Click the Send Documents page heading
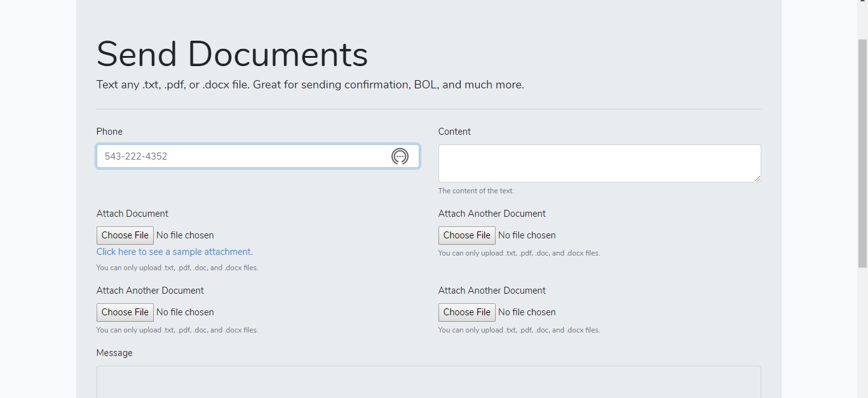Viewport: 868px width, 398px height. [x=232, y=54]
